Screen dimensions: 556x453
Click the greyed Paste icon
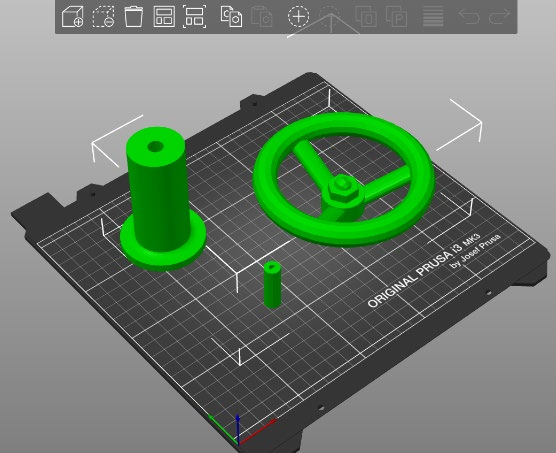click(x=262, y=16)
